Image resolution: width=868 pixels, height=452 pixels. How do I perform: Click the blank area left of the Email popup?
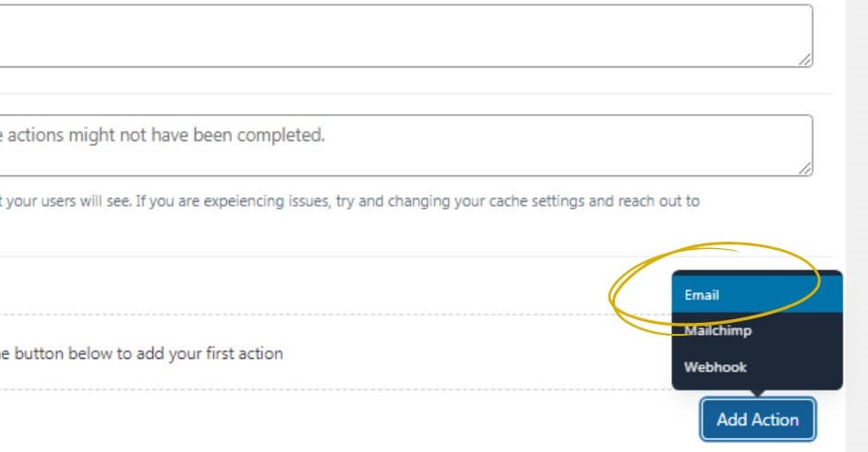pos(332,285)
